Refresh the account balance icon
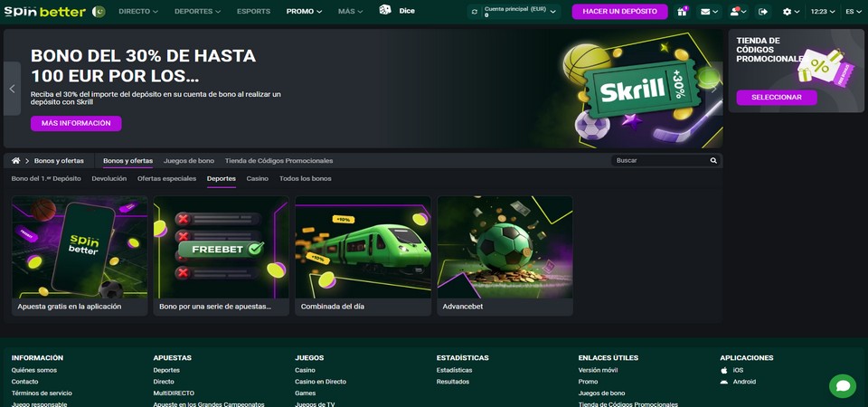Screen dimensions: 868x407 pos(475,12)
